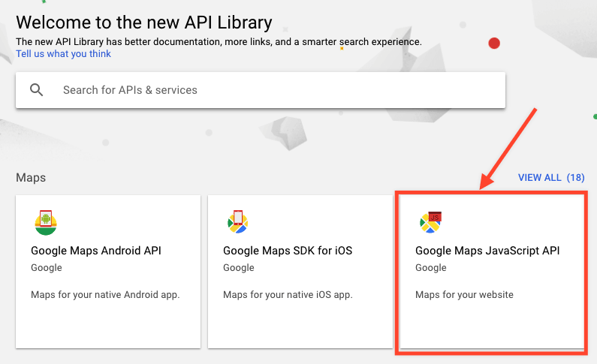Click Google vendor label under Android API
The image size is (597, 364).
pos(47,268)
